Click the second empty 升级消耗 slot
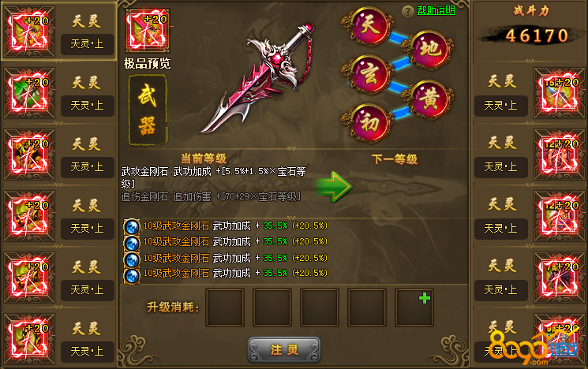The width and height of the screenshot is (588, 369). tap(272, 307)
